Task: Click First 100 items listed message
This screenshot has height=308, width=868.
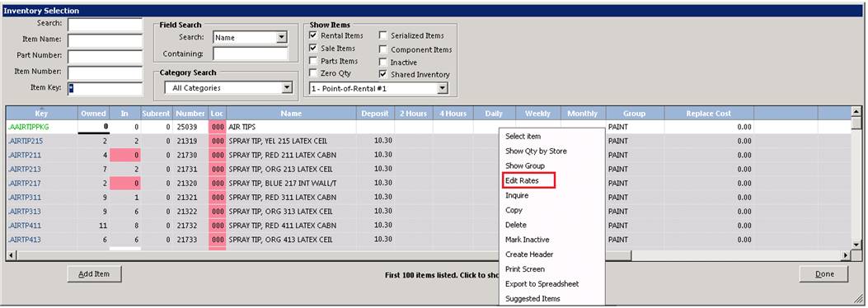Action: click(443, 275)
